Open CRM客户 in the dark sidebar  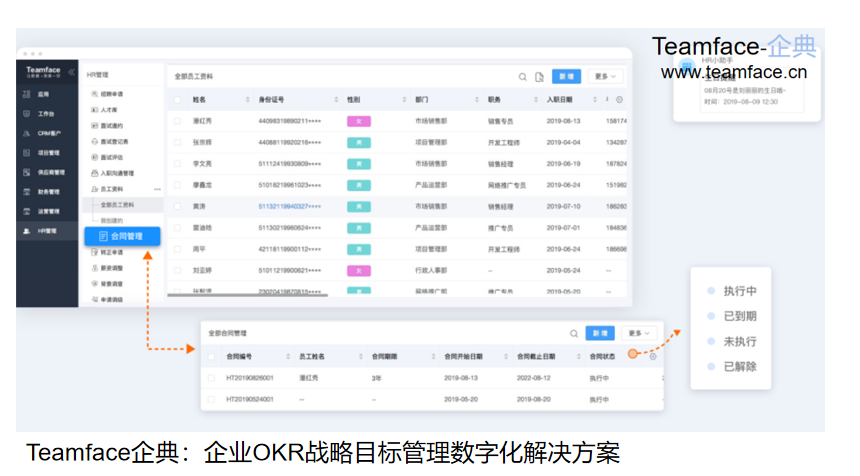click(x=47, y=133)
